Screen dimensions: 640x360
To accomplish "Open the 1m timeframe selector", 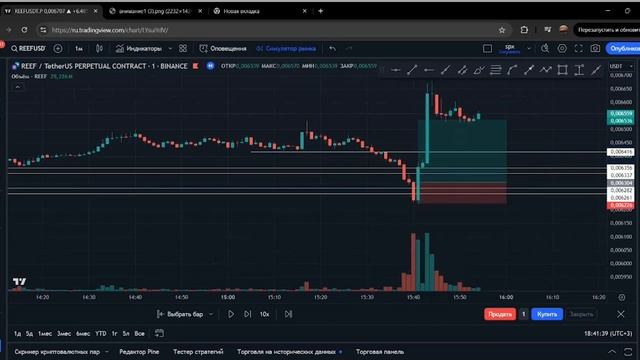I will 79,49.
